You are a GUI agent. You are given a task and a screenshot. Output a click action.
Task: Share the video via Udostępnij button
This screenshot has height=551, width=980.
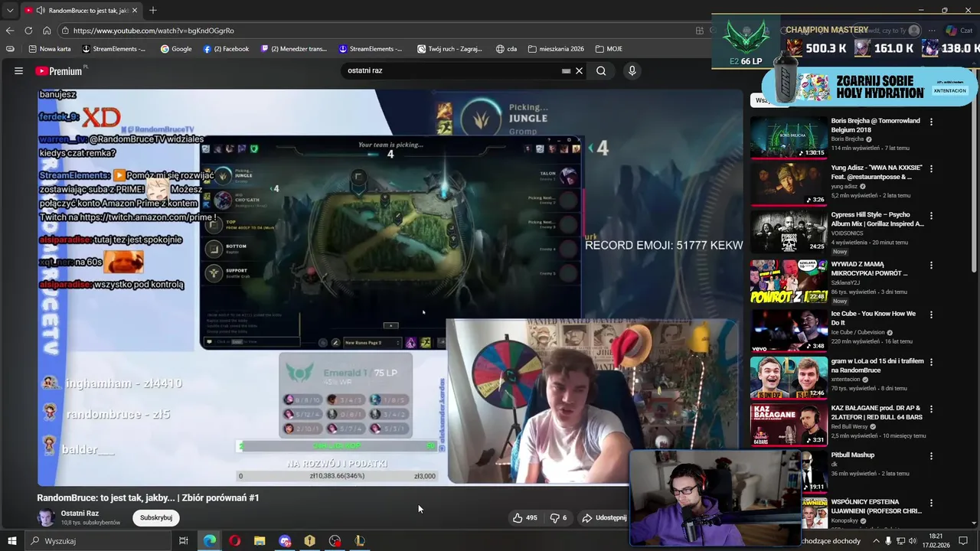click(604, 518)
